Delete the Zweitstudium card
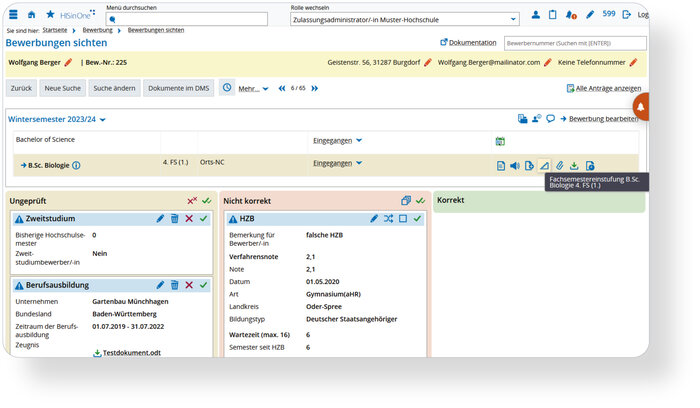Image resolution: width=700 pixels, height=408 pixels. pos(175,219)
